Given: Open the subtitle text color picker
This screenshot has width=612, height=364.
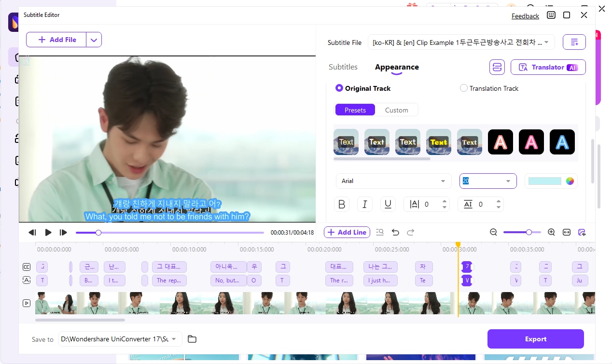Looking at the screenshot, I should [x=570, y=181].
